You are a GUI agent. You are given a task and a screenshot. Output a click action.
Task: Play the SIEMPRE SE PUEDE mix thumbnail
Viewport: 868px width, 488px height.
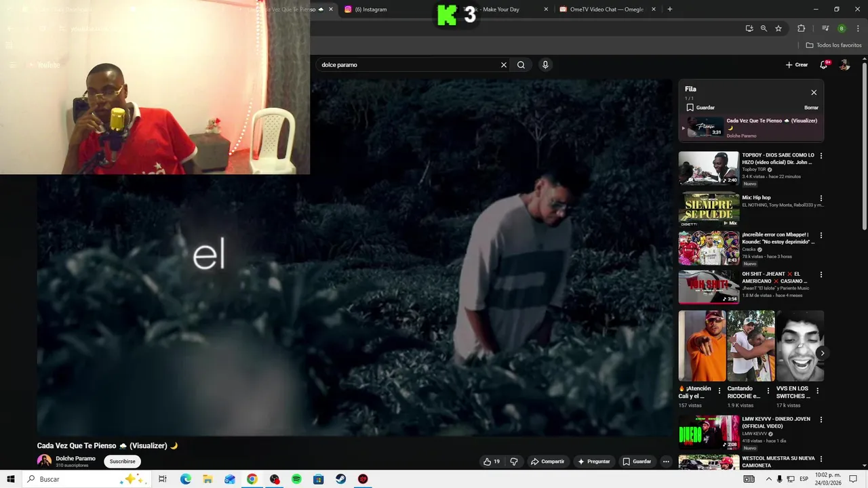coord(709,210)
